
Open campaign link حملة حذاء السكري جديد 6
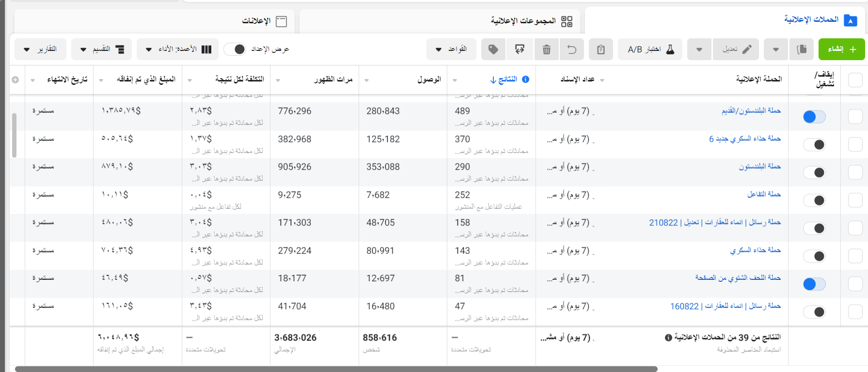pos(744,139)
